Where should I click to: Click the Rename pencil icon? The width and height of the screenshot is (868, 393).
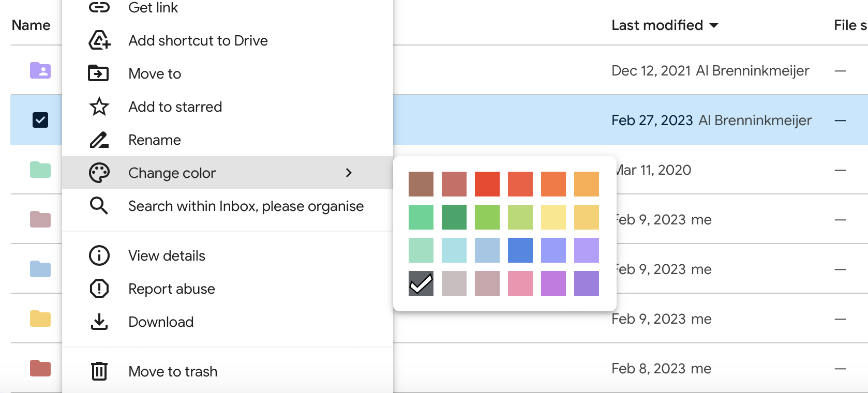[x=99, y=140]
